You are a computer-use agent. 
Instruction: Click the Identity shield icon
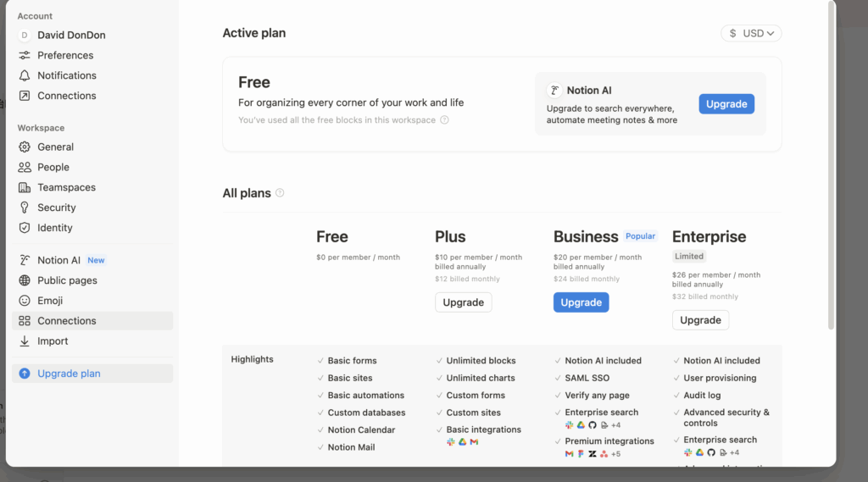click(x=25, y=228)
